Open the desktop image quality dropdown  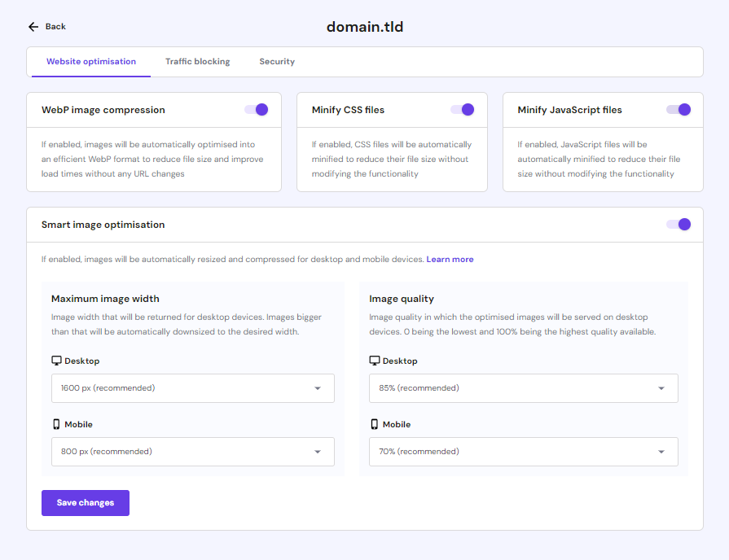click(524, 388)
